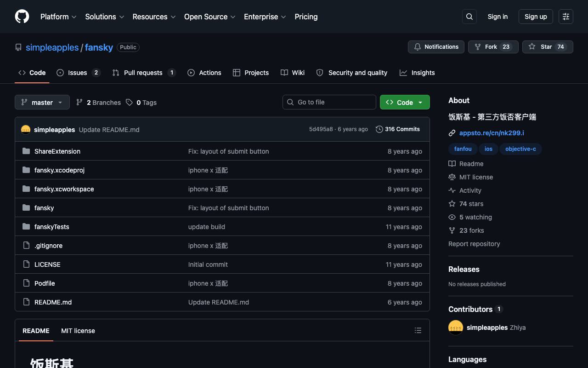Click the Sign in link
This screenshot has width=588, height=368.
tap(498, 17)
